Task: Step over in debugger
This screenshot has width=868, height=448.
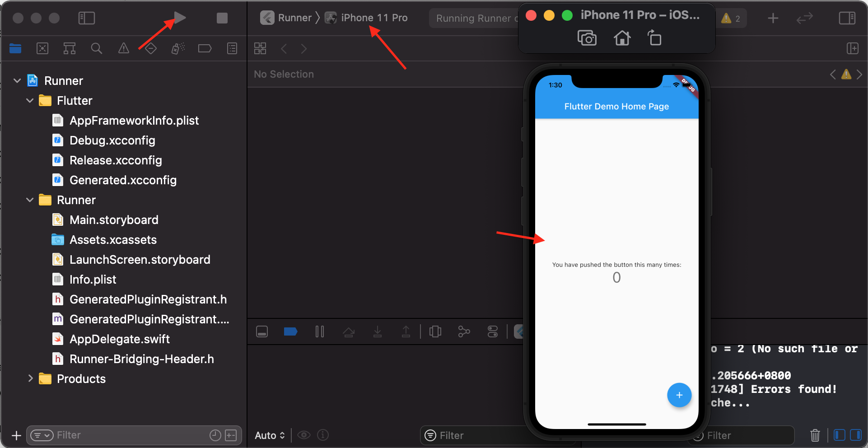Action: coord(349,332)
